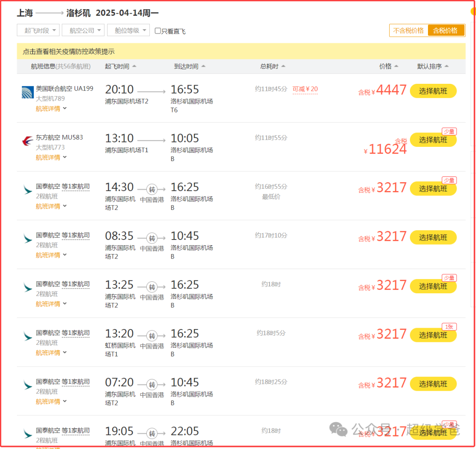Click 选择航班 for 14:30 departure

pyautogui.click(x=433, y=189)
